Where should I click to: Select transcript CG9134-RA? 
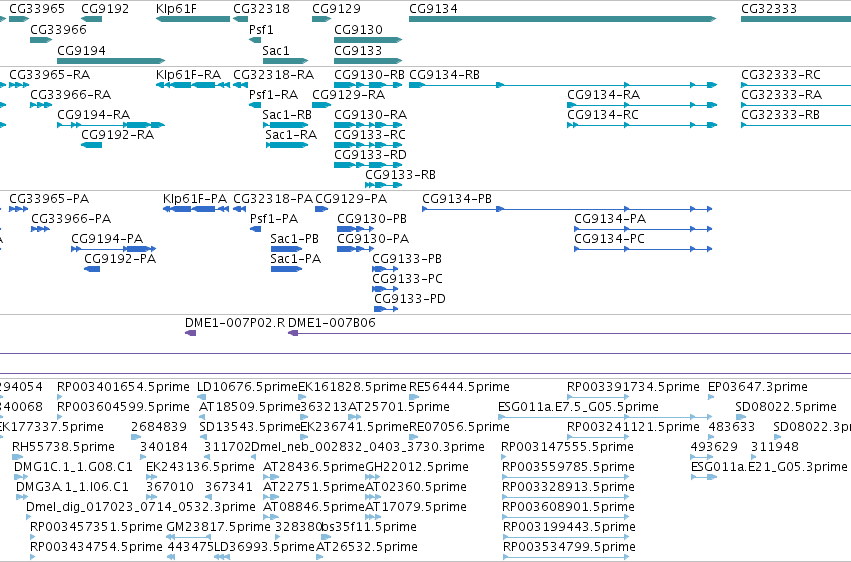click(642, 105)
